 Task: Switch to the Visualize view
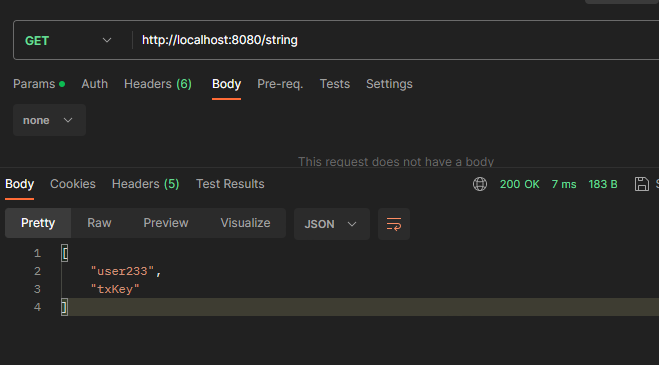pyautogui.click(x=245, y=223)
